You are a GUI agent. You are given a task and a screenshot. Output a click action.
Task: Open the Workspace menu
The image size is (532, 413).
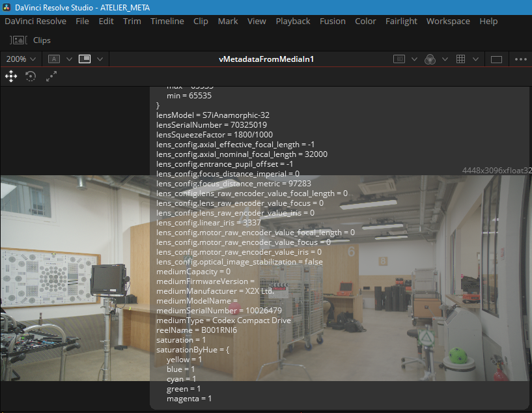[448, 21]
